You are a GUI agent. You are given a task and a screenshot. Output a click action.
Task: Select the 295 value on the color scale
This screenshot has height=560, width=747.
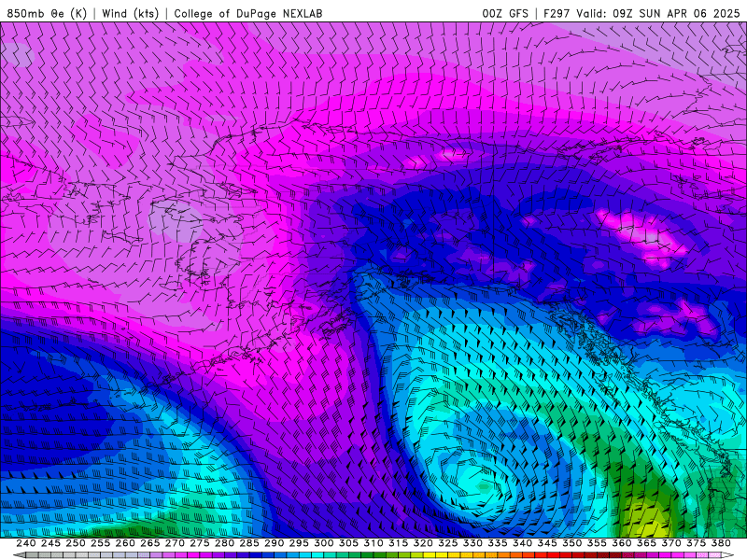pos(299,543)
